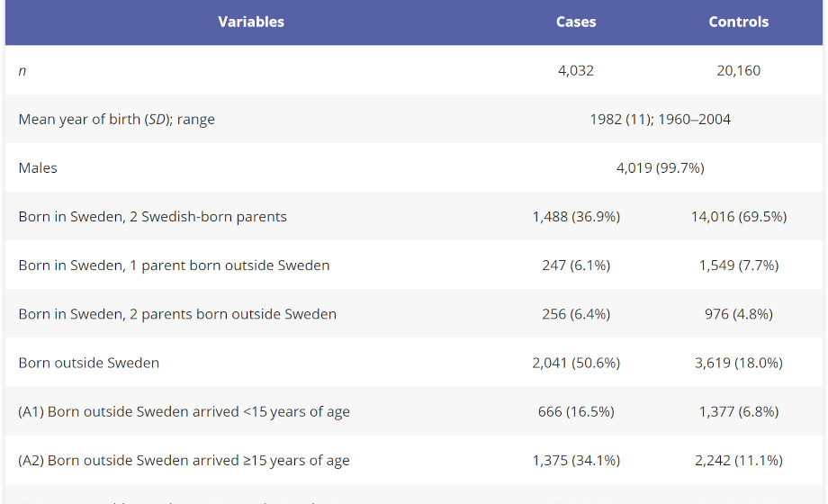Click the Controls column header
Viewport: 828px width, 504px height.
[x=738, y=22]
